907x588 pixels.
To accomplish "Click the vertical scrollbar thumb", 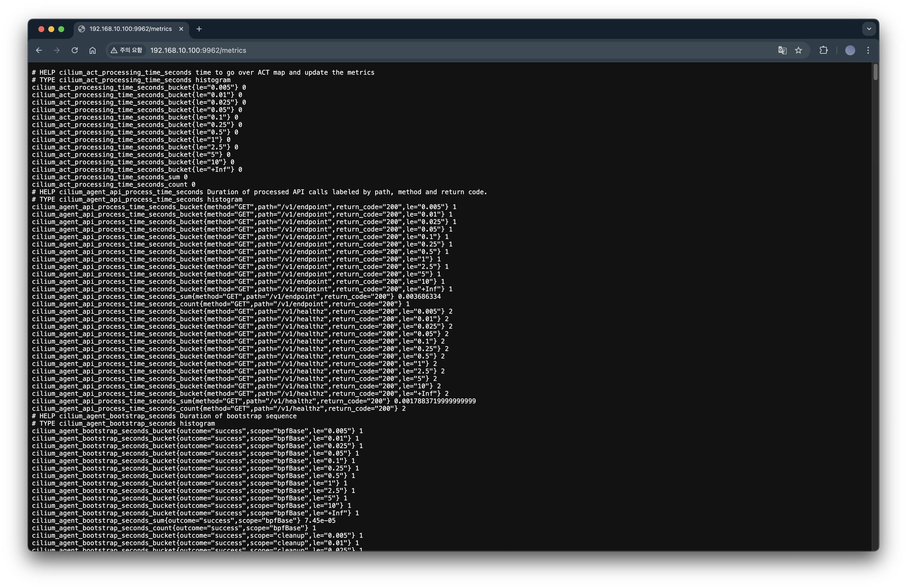I will pos(875,72).
